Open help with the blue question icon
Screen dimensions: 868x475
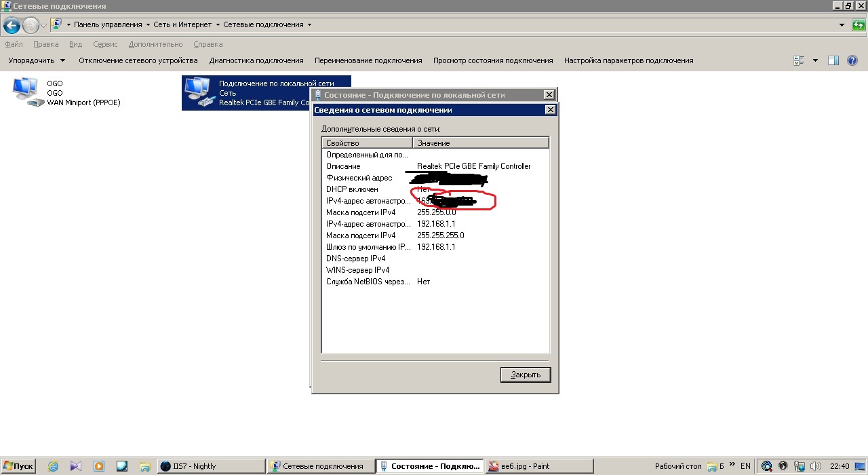coord(852,60)
